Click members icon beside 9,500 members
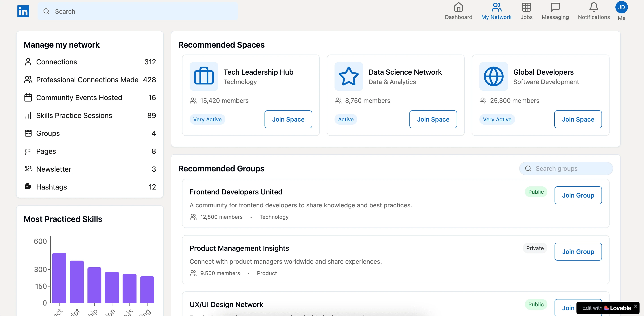 click(193, 273)
